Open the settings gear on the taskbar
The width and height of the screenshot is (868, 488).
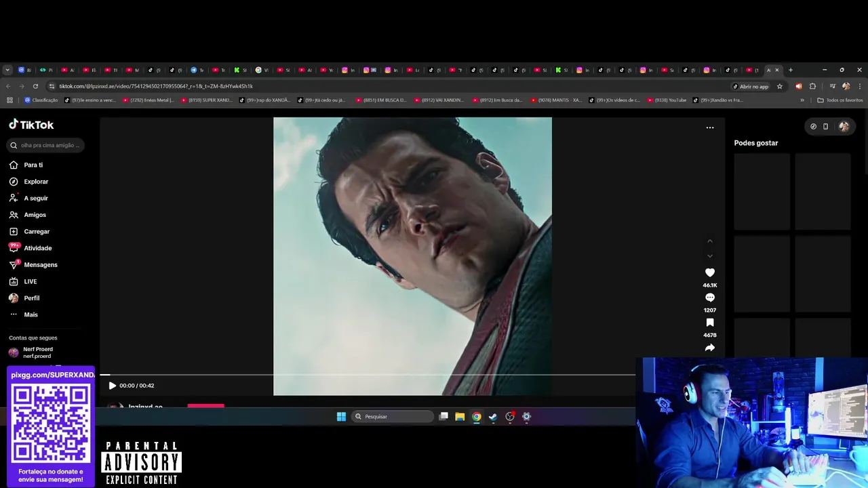pyautogui.click(x=526, y=417)
